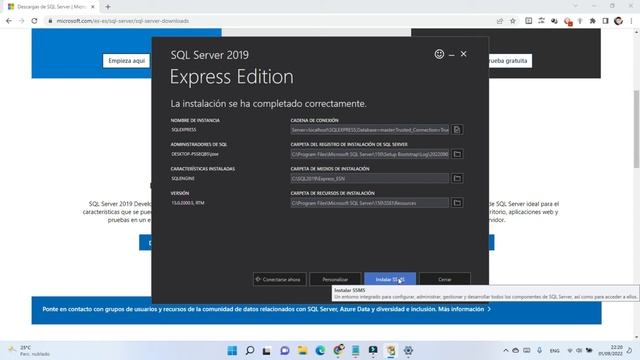Click the Empieza aquí button on webpage
This screenshot has width=640, height=360.
coord(127,61)
